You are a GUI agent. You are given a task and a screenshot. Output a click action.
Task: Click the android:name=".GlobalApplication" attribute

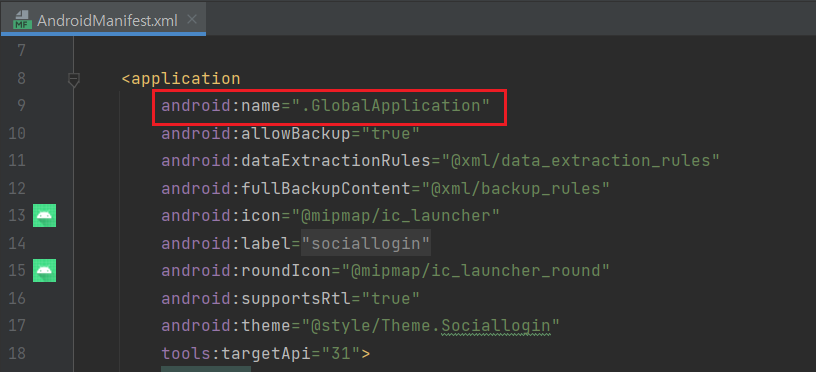[x=326, y=106]
